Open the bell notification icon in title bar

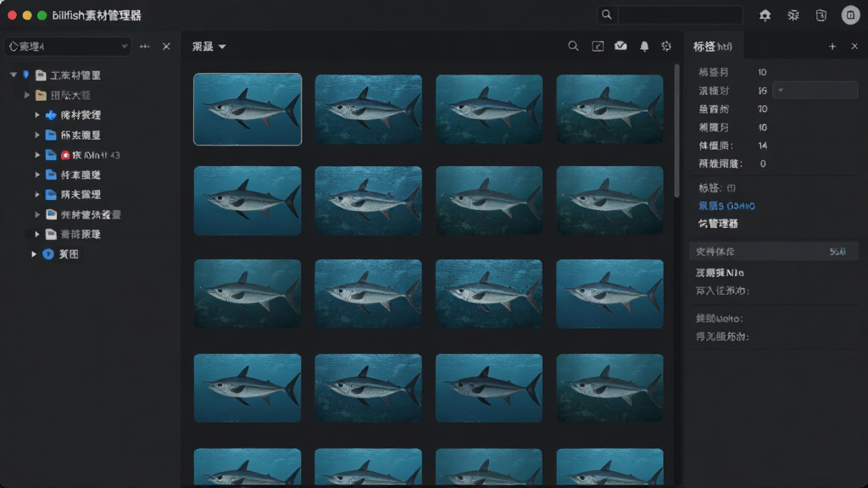(765, 15)
